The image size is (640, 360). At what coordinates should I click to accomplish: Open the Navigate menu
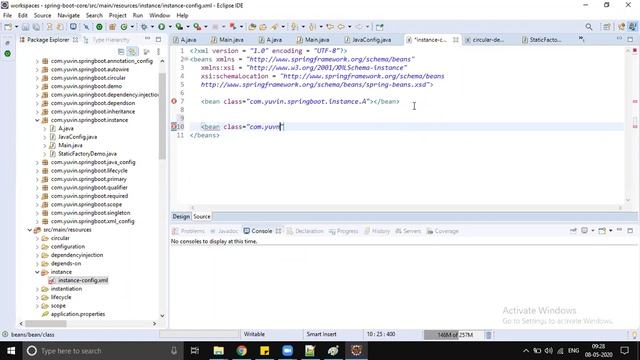(x=69, y=15)
